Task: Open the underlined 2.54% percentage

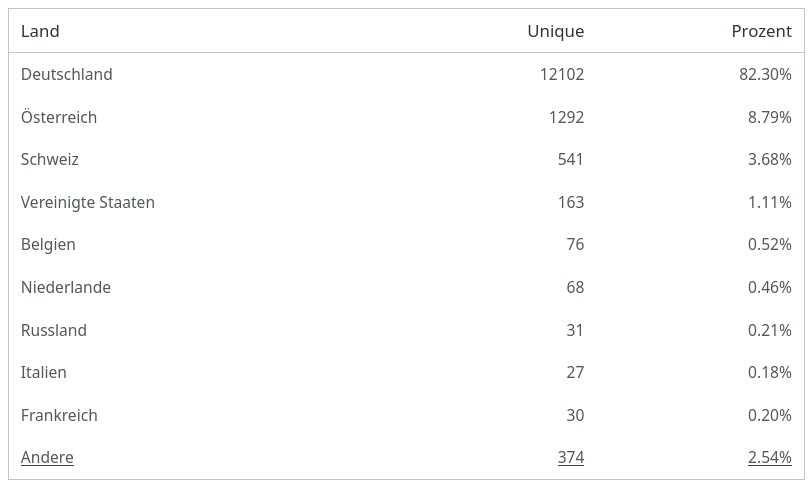Action: click(770, 458)
